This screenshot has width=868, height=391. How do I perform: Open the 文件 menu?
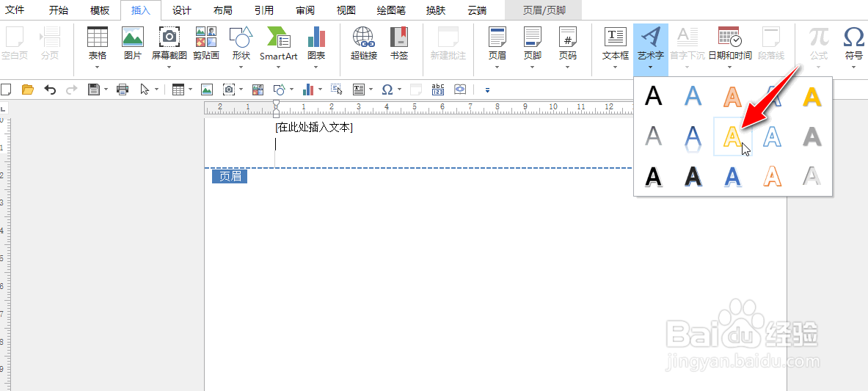pyautogui.click(x=15, y=10)
